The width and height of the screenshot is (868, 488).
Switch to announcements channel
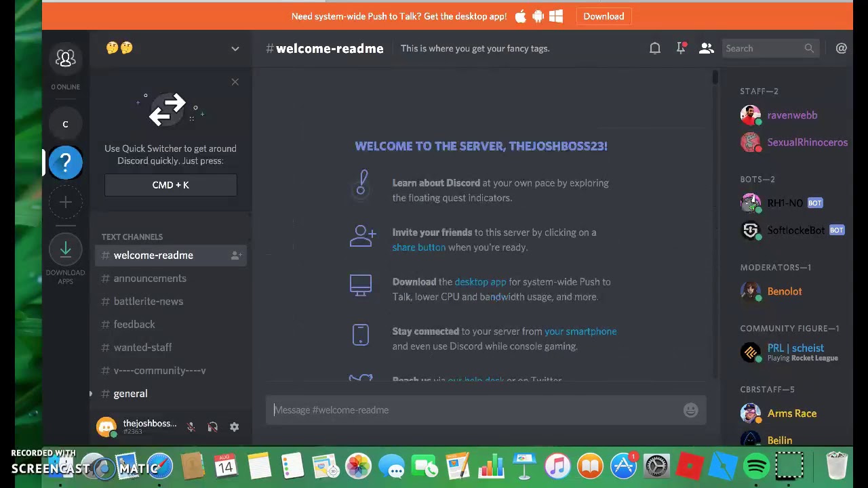click(x=170, y=279)
